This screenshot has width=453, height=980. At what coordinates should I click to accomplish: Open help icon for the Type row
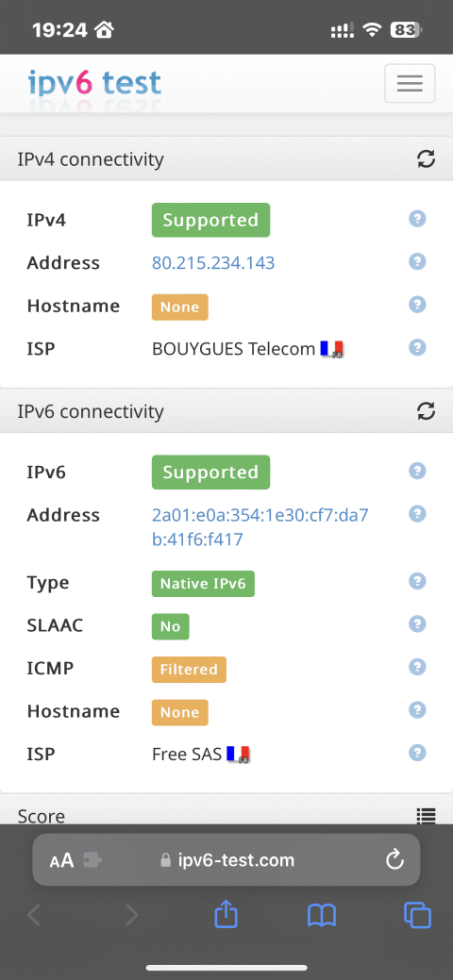417,581
